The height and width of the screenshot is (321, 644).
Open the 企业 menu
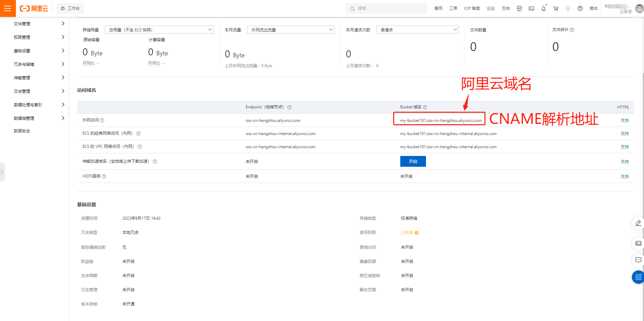(x=491, y=8)
